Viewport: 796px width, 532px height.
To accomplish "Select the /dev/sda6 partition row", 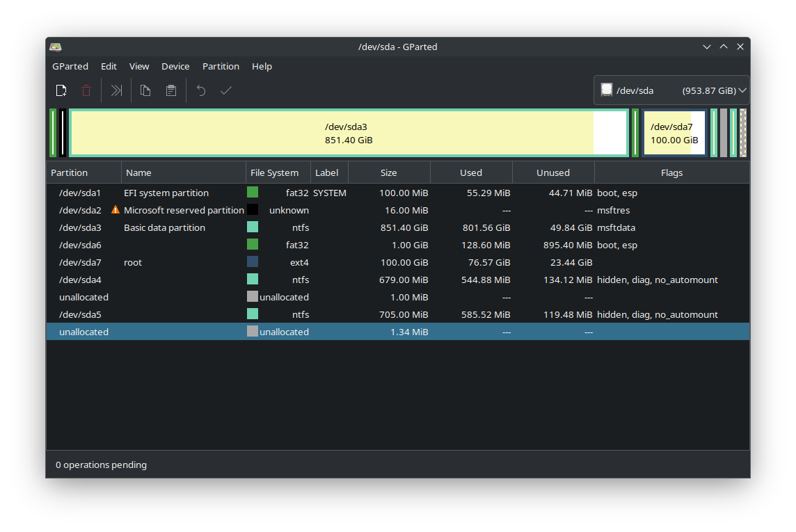I will [x=398, y=245].
